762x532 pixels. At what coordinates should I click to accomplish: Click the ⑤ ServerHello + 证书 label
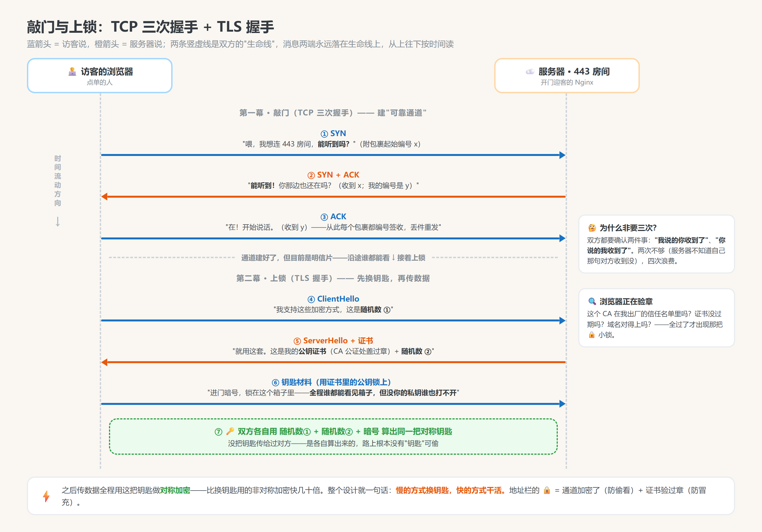(333, 341)
